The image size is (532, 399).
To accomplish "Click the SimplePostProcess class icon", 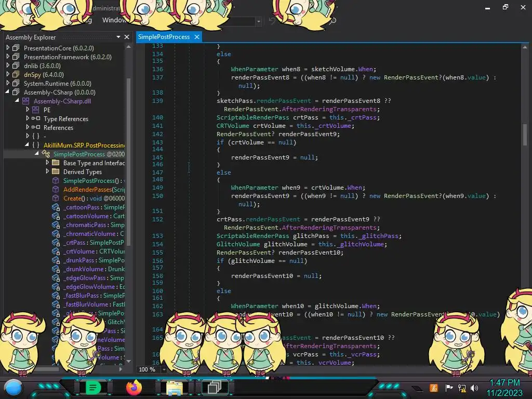I will 46,154.
